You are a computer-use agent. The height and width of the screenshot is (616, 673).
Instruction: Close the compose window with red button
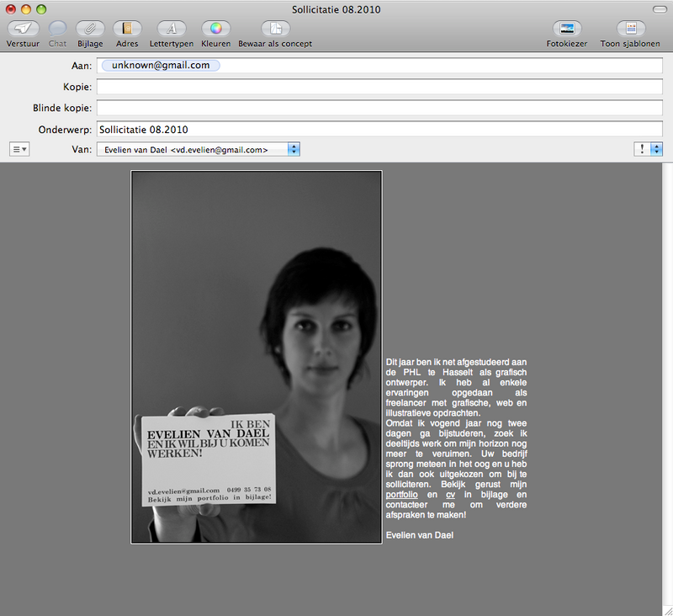pyautogui.click(x=11, y=9)
